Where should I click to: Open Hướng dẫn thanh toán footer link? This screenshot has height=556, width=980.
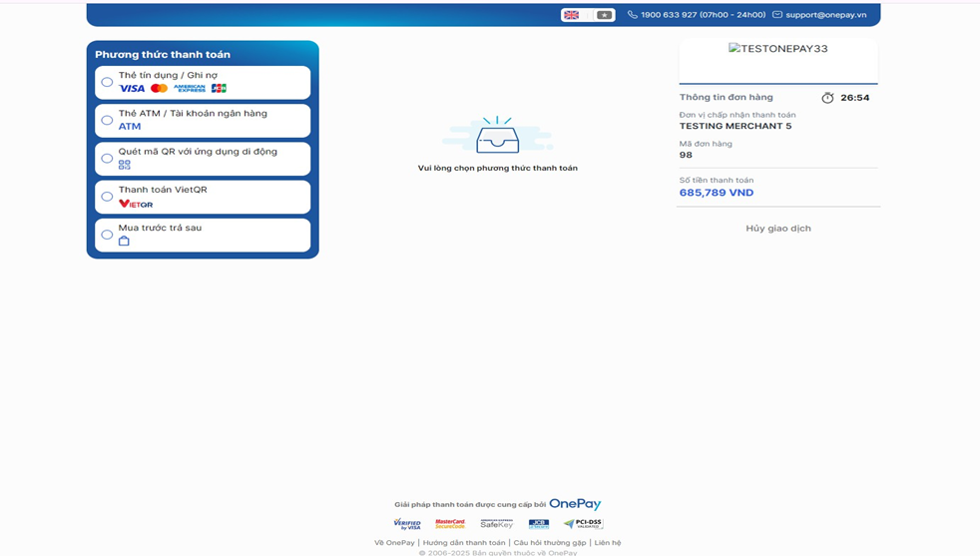pos(464,543)
